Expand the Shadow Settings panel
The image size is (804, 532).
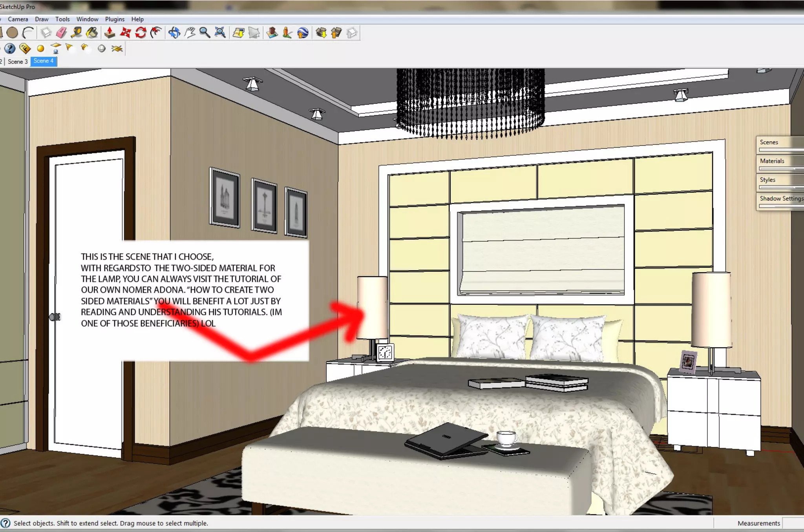pos(780,199)
